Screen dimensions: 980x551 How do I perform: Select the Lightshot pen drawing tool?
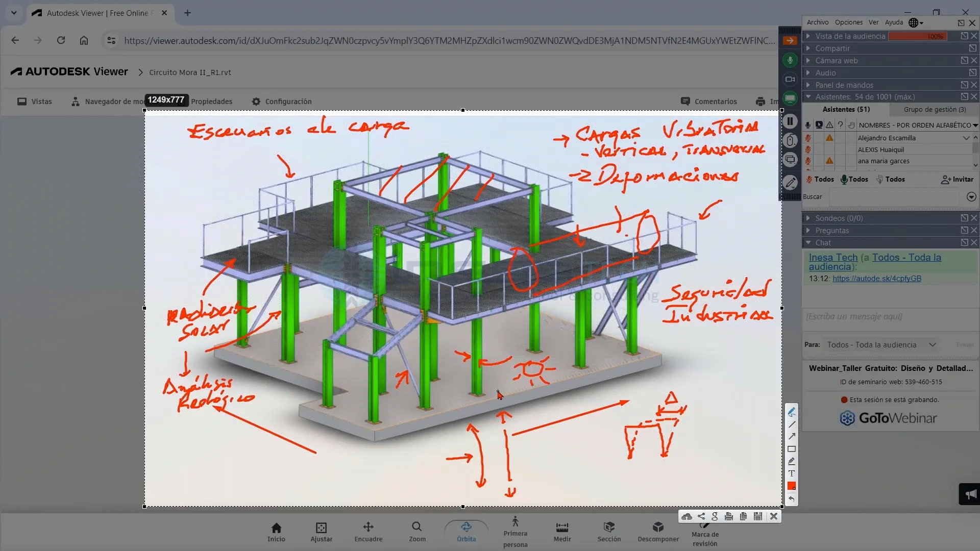pyautogui.click(x=791, y=412)
